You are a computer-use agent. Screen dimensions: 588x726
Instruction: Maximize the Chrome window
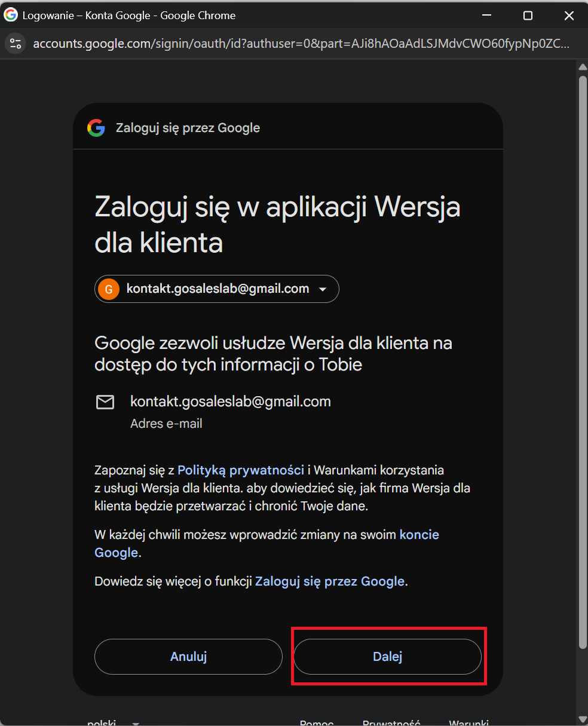tap(528, 16)
